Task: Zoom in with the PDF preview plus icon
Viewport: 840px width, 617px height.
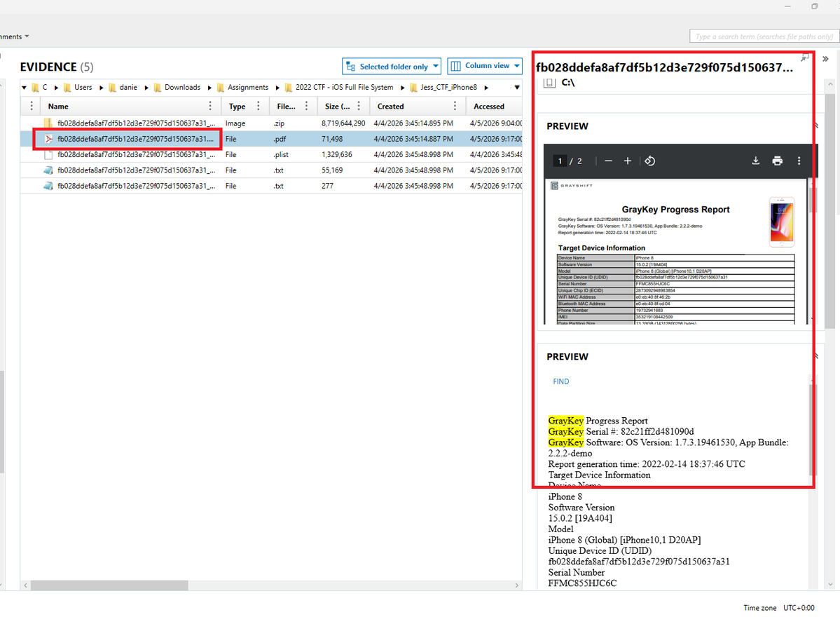Action: 627,161
